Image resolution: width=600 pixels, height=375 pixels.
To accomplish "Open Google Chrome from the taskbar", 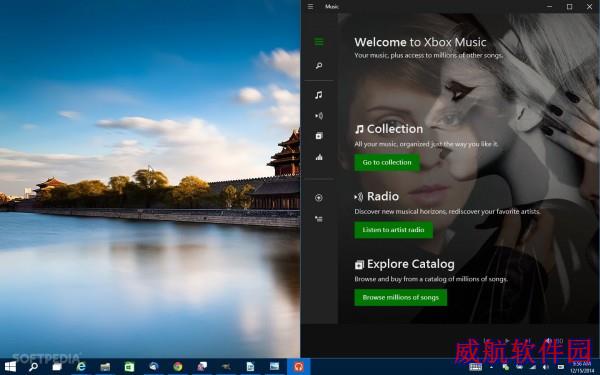I will coord(178,367).
